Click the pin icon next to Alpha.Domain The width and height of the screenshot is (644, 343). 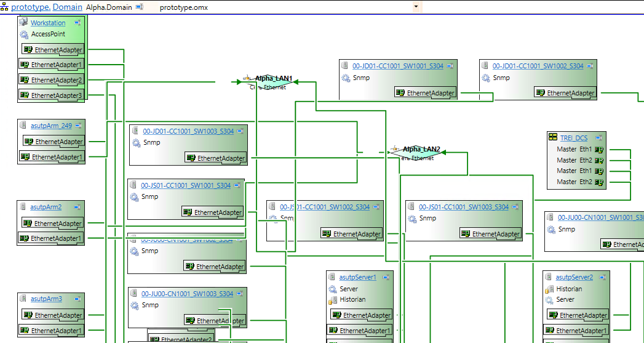tap(139, 7)
